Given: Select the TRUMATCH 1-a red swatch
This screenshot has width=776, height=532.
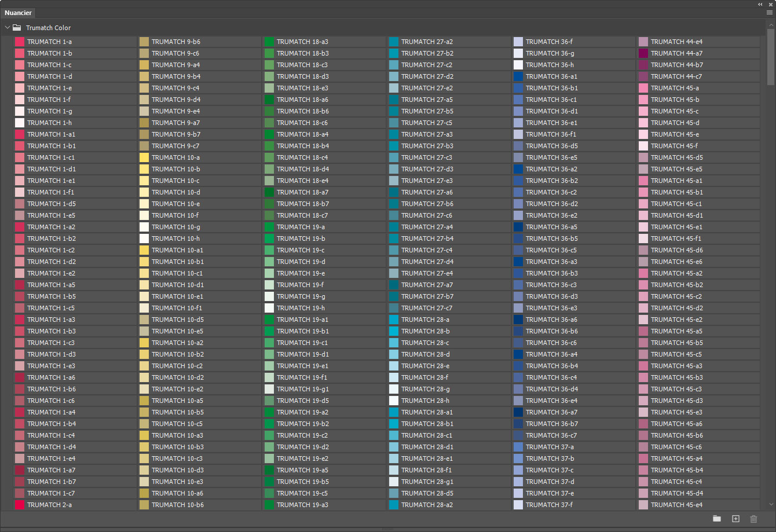Looking at the screenshot, I should (19, 42).
